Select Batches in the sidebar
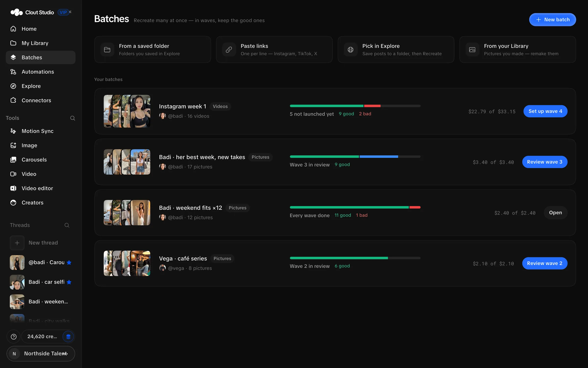The width and height of the screenshot is (588, 368). click(x=40, y=57)
